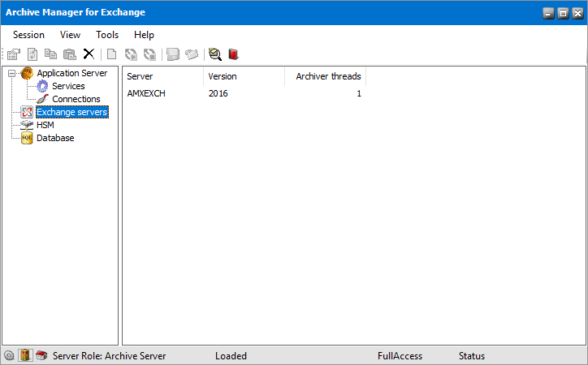The width and height of the screenshot is (588, 365).
Task: Click the Properties toolbar icon
Action: [x=14, y=54]
